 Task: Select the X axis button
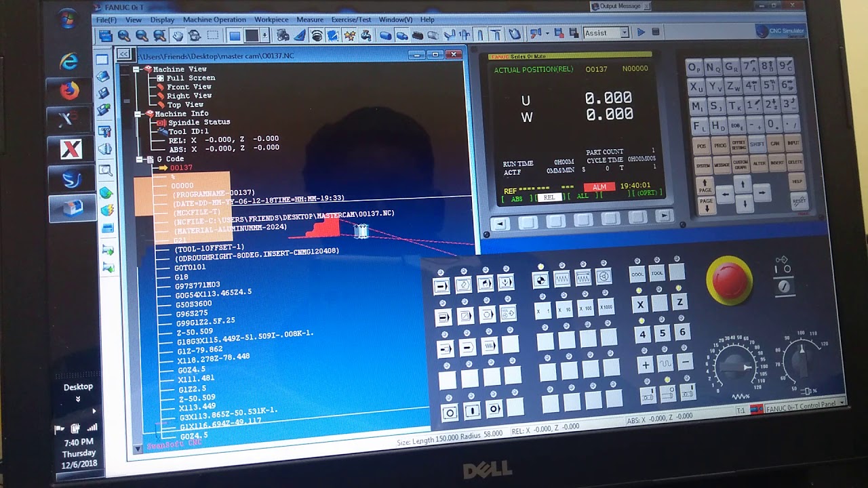(640, 304)
